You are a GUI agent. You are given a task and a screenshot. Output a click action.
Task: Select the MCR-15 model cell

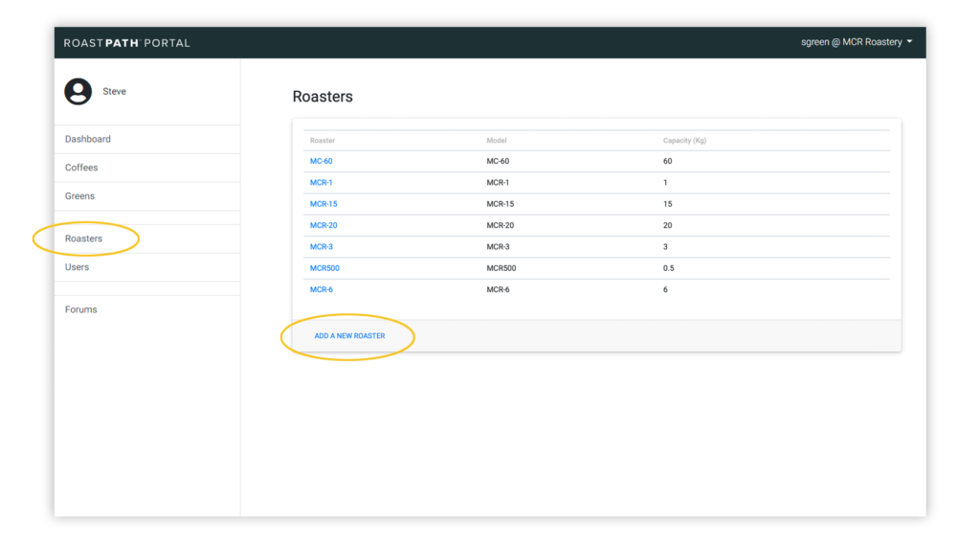point(500,204)
